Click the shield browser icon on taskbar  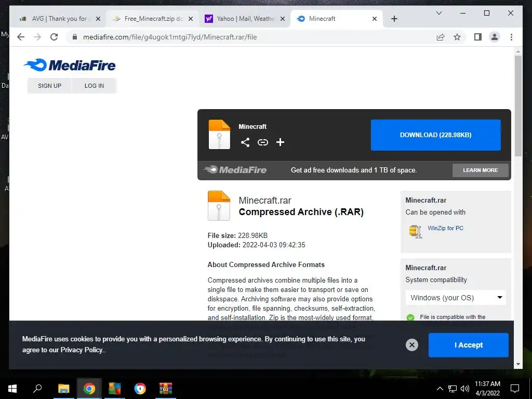140,389
